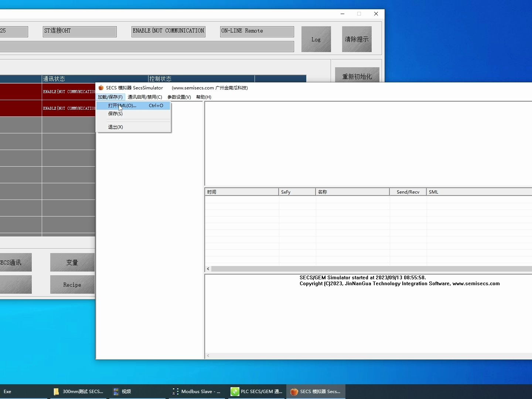Choose 保存(S) from the dropdown menu
This screenshot has width=532, height=399.
click(x=133, y=114)
